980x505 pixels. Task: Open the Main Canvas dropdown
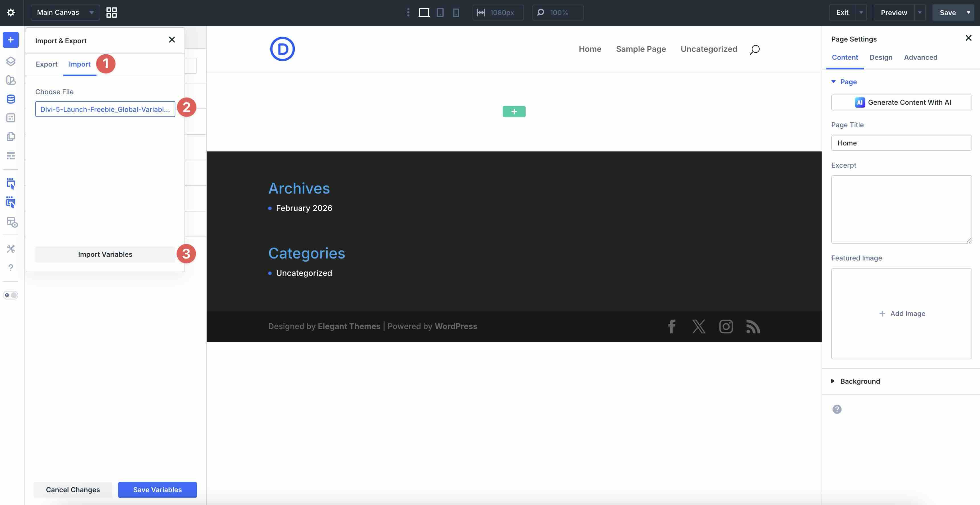point(65,13)
